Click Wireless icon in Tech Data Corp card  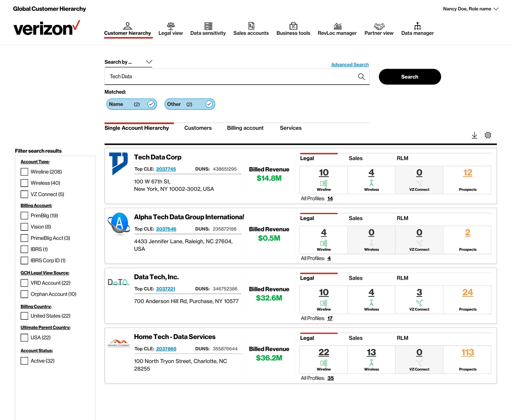372,183
